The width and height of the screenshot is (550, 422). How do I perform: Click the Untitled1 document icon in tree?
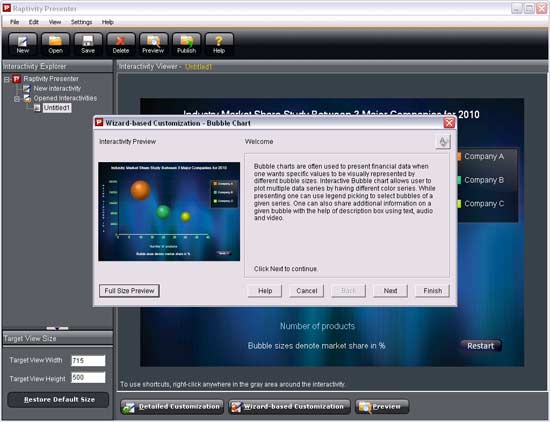pyautogui.click(x=37, y=108)
